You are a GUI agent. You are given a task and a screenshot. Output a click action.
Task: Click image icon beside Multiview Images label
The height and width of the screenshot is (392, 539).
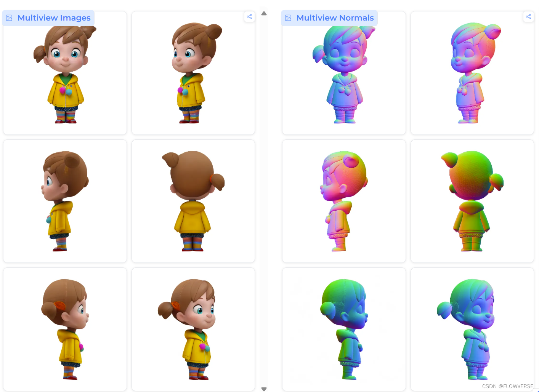tap(10, 18)
